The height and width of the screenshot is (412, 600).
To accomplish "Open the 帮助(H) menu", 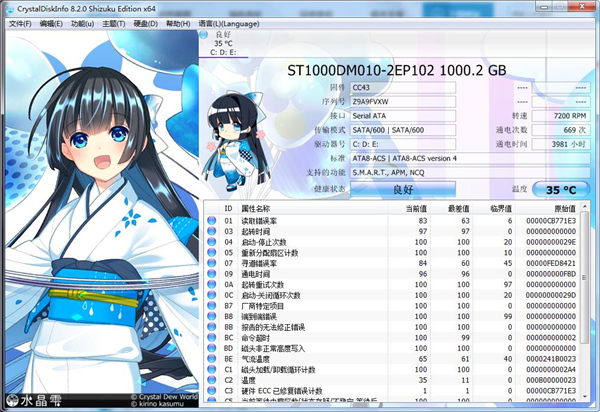I will pos(178,24).
